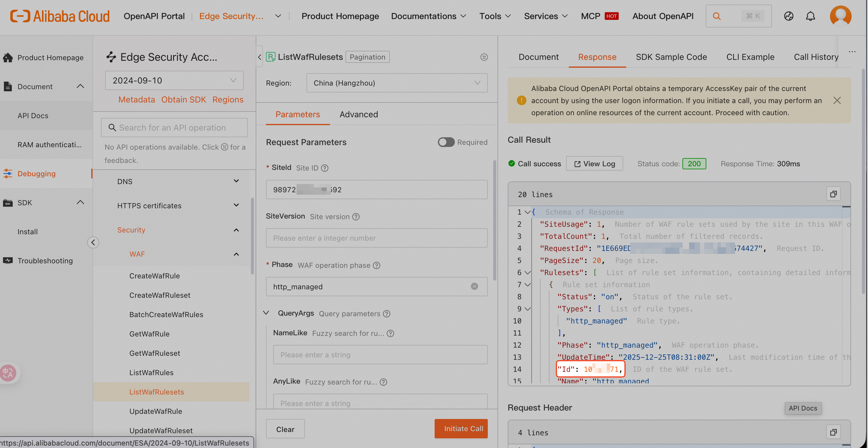
Task: Click the QueryArgs help question icon
Action: (x=387, y=314)
